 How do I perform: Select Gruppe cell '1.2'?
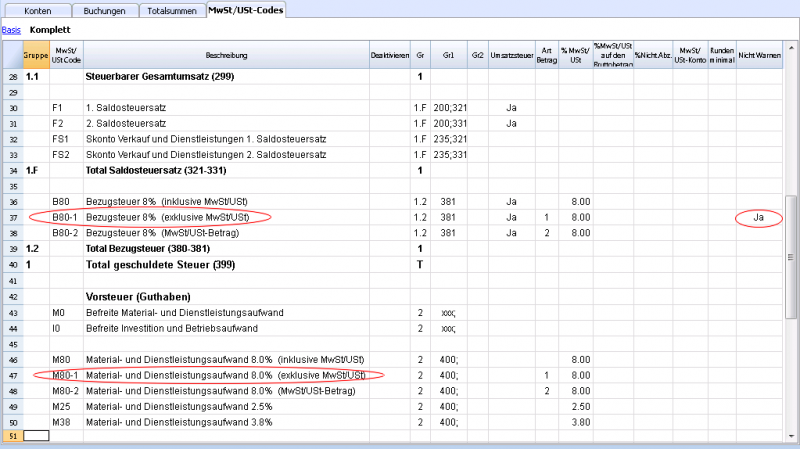coord(36,249)
